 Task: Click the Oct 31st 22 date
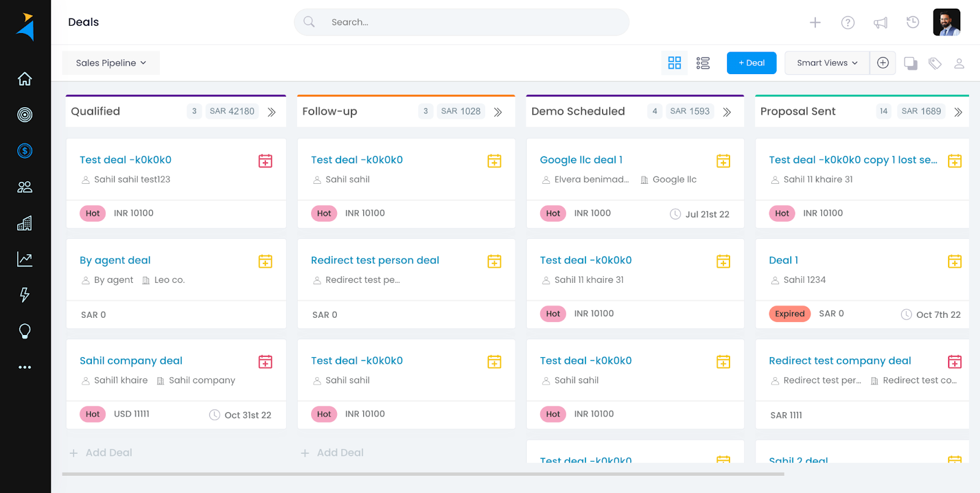(x=247, y=415)
